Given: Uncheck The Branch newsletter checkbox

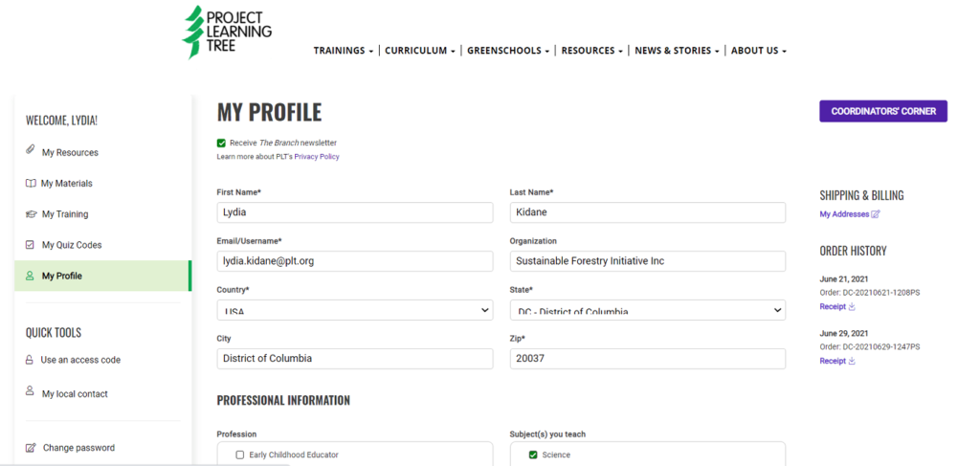Looking at the screenshot, I should 222,143.
